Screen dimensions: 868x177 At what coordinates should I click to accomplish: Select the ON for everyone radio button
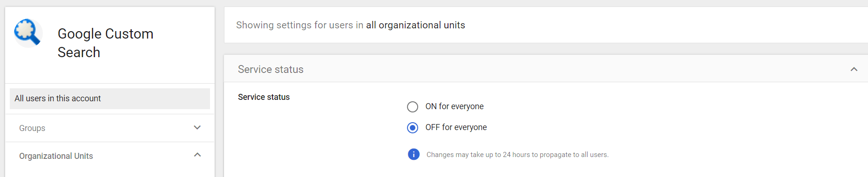pyautogui.click(x=413, y=107)
